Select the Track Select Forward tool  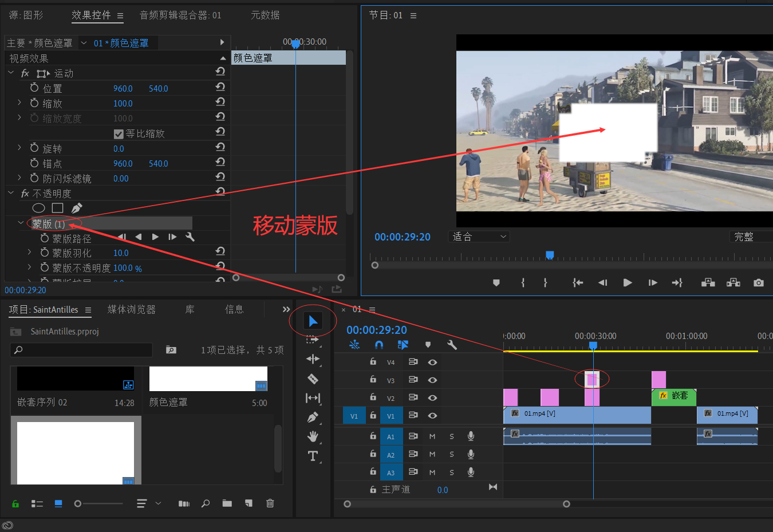pos(313,340)
